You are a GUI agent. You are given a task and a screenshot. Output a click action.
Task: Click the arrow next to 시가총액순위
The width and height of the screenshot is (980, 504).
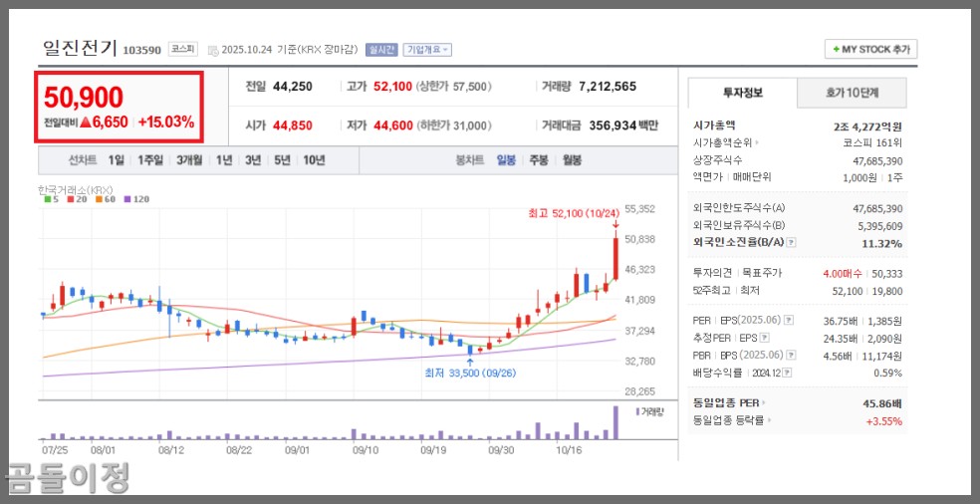758,142
